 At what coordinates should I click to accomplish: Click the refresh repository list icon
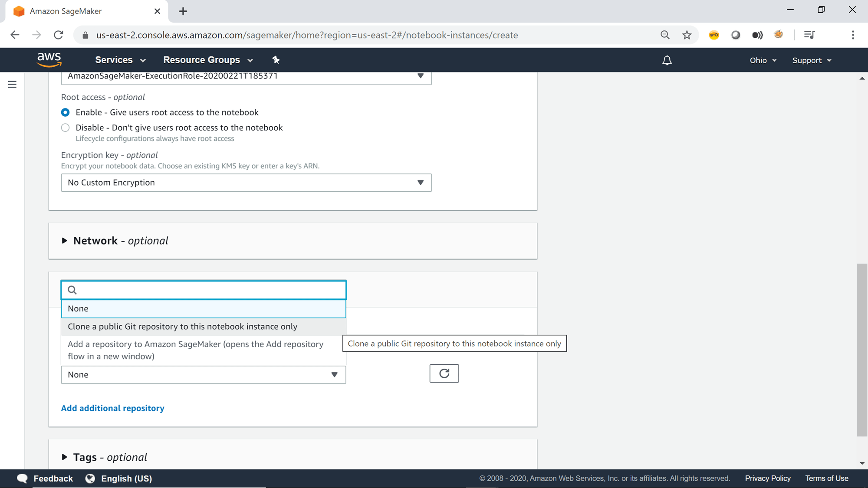coord(444,373)
